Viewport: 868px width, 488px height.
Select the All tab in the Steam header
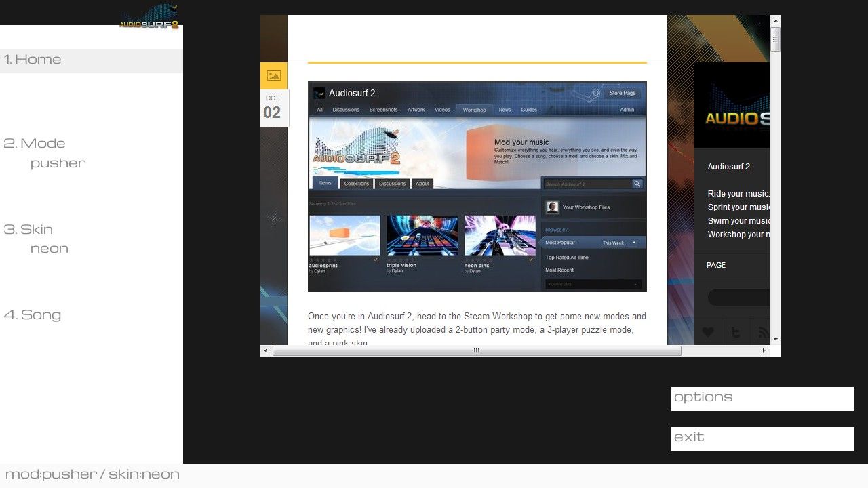point(319,110)
